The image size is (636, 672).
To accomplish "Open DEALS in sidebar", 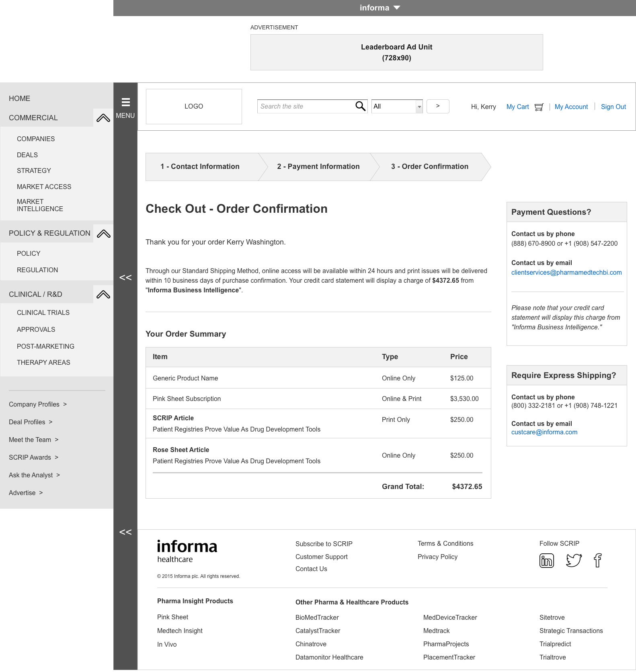I will (x=27, y=155).
